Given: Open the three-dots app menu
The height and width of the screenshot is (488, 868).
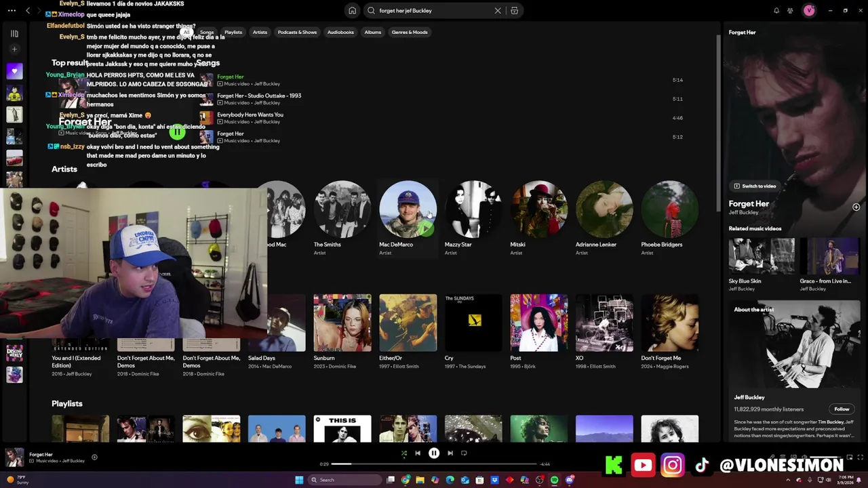Looking at the screenshot, I should click(x=11, y=10).
